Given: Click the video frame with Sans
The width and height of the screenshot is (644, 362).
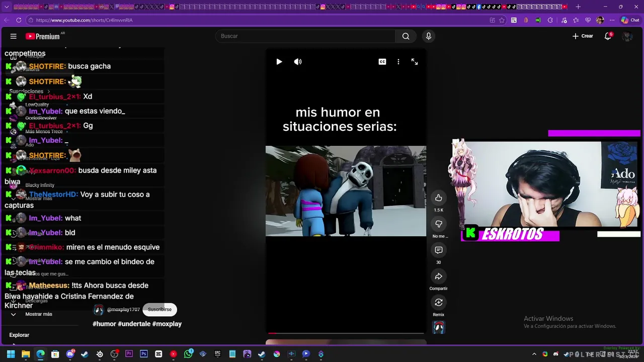Looking at the screenshot, I should click(x=346, y=191).
